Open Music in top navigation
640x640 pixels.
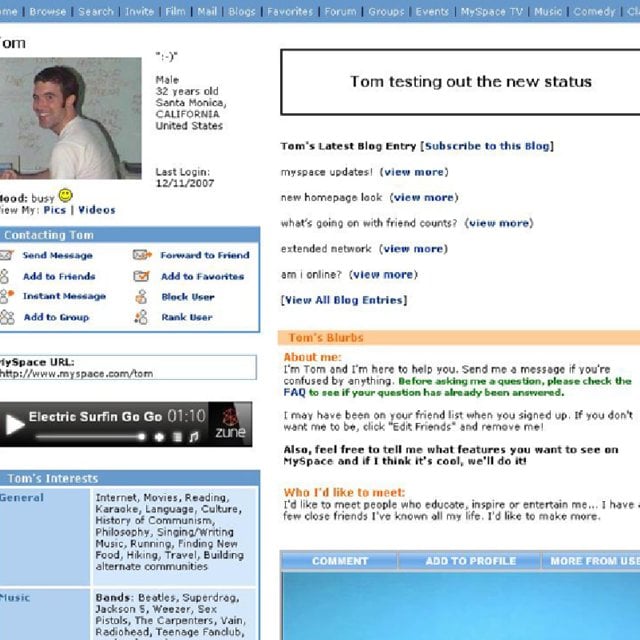coord(548,11)
